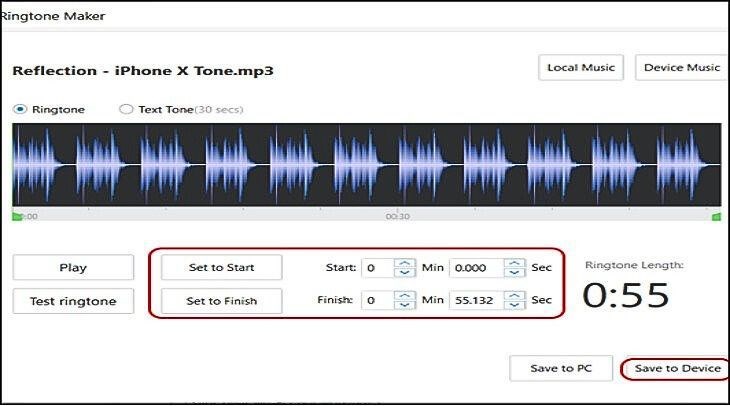This screenshot has height=406, width=730.
Task: Increase the Finish minutes stepper
Action: coord(404,295)
